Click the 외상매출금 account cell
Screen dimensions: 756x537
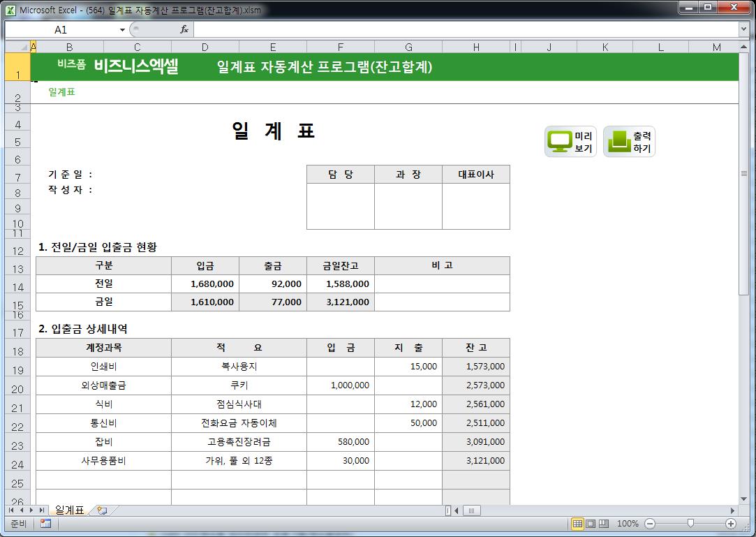tap(103, 385)
